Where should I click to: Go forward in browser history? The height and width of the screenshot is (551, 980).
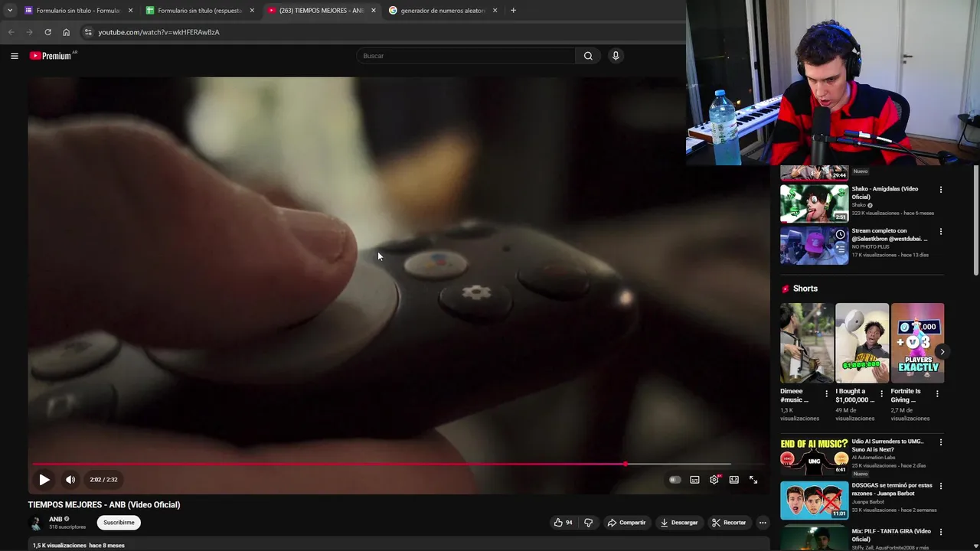(x=29, y=32)
